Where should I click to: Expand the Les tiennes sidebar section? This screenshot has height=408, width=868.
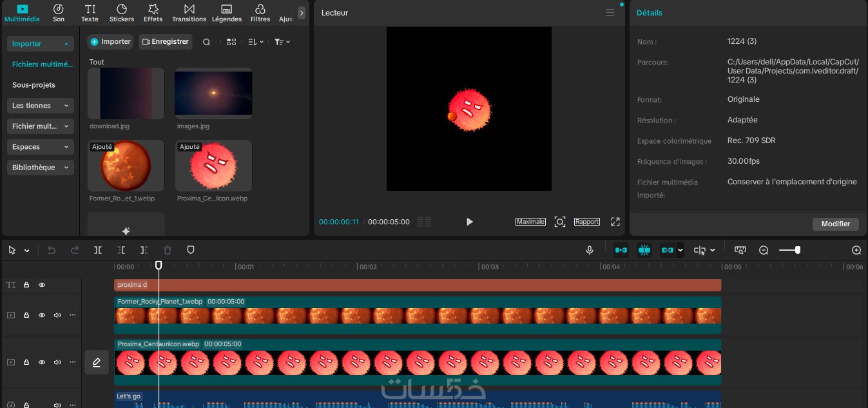click(x=41, y=106)
